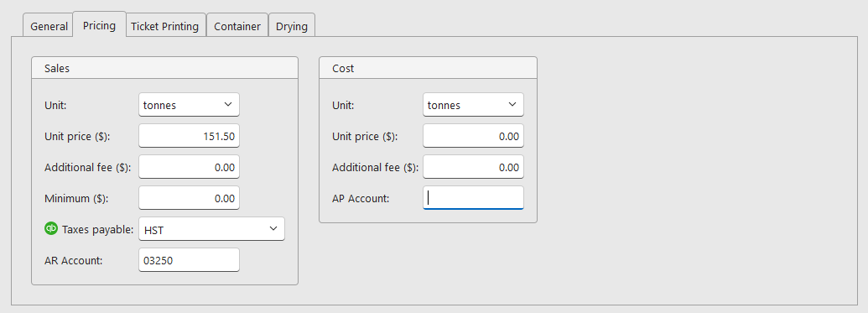Click the Sales Unit price field showing 151.50
The width and height of the screenshot is (868, 313).
189,136
